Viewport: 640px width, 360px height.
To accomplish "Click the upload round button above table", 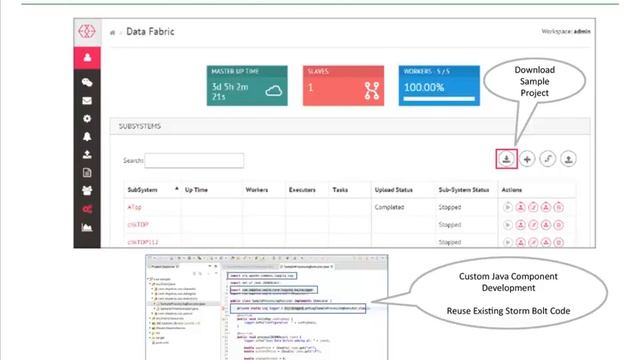I will 568,159.
